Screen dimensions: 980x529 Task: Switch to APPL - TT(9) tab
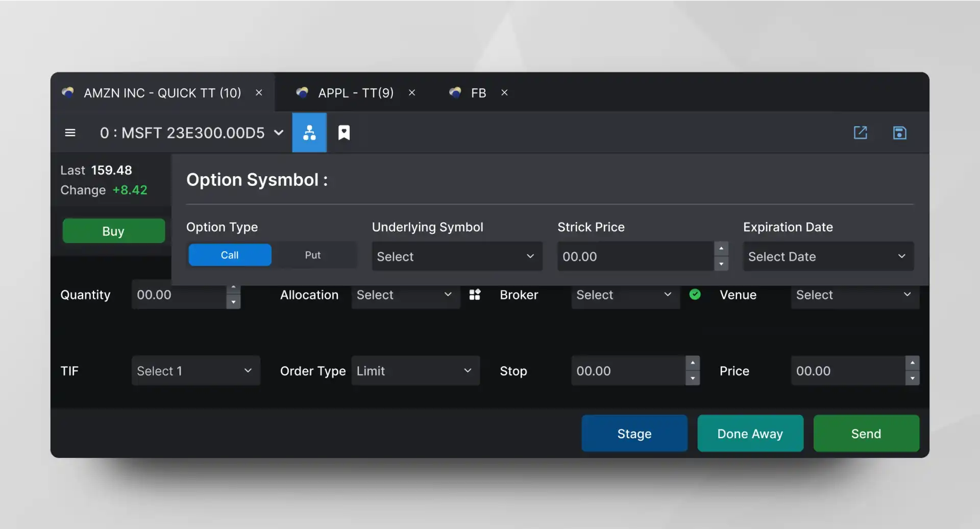coord(356,92)
